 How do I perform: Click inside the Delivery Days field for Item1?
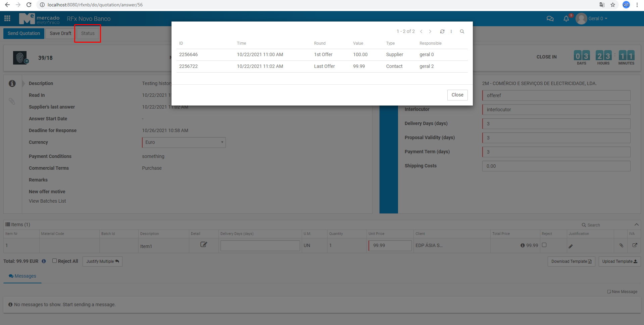(x=260, y=245)
